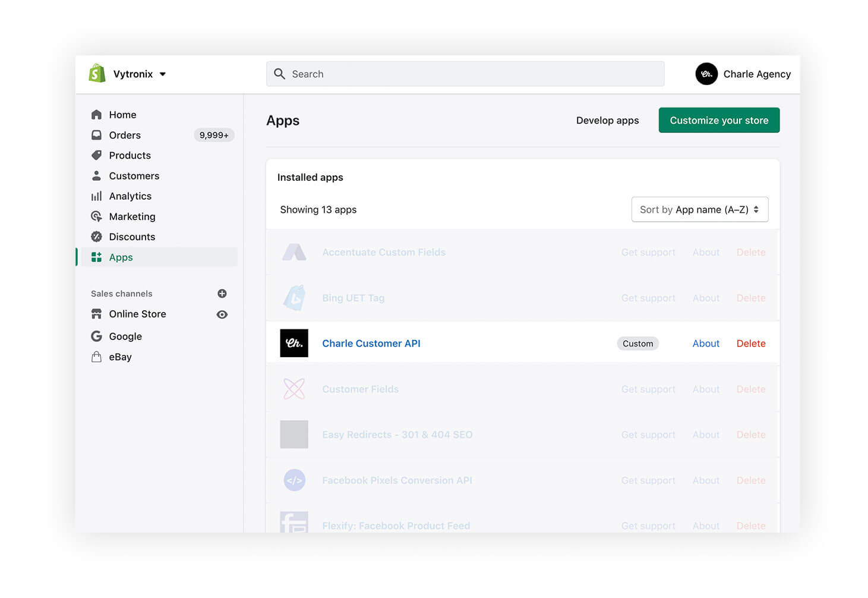868x598 pixels.
Task: Change the Sort by App name dropdown
Action: click(699, 209)
